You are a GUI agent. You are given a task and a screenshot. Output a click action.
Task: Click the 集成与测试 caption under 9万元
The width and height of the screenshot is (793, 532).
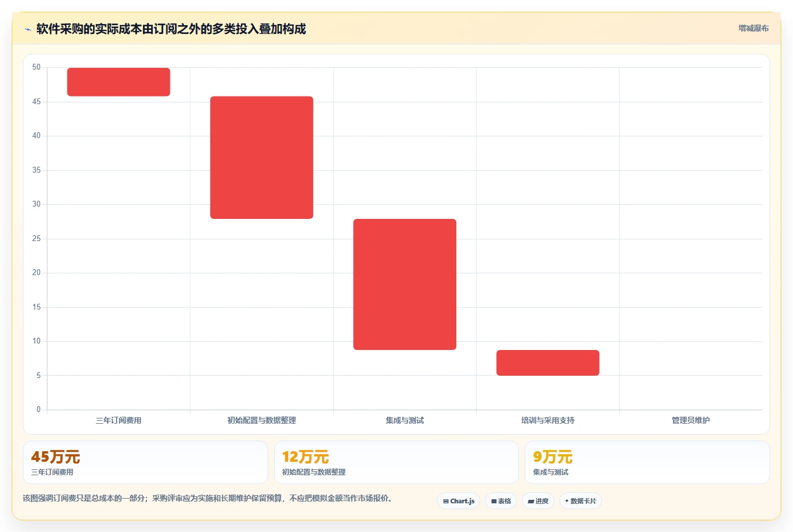pyautogui.click(x=551, y=472)
